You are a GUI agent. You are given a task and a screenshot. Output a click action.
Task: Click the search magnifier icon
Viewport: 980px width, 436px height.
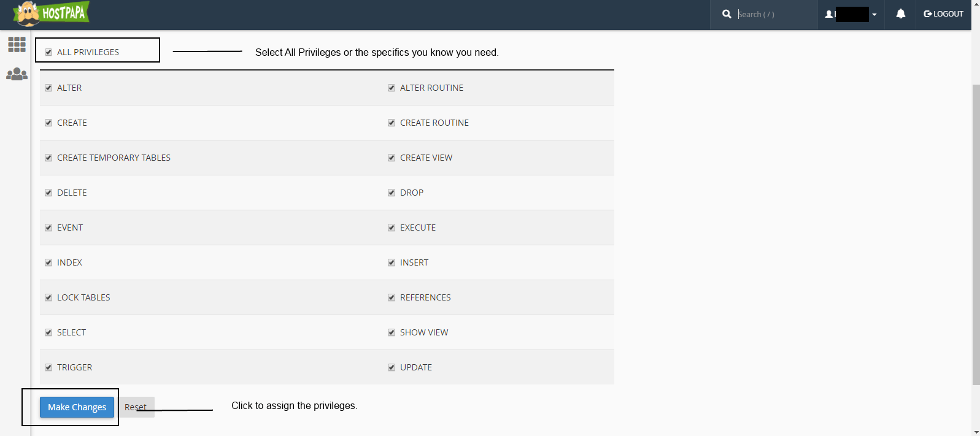tap(727, 13)
